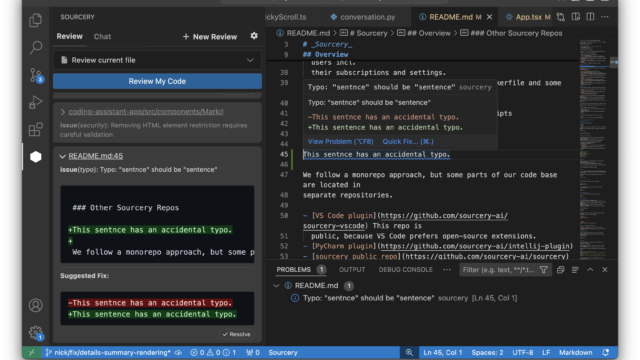The image size is (640, 360).
Task: Toggle view as list icon in Problems panel
Action: 575,270
